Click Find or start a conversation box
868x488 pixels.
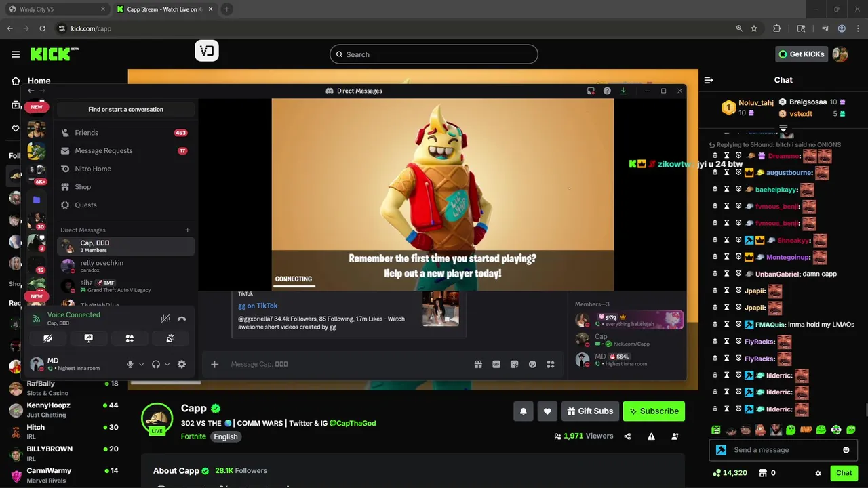click(125, 109)
